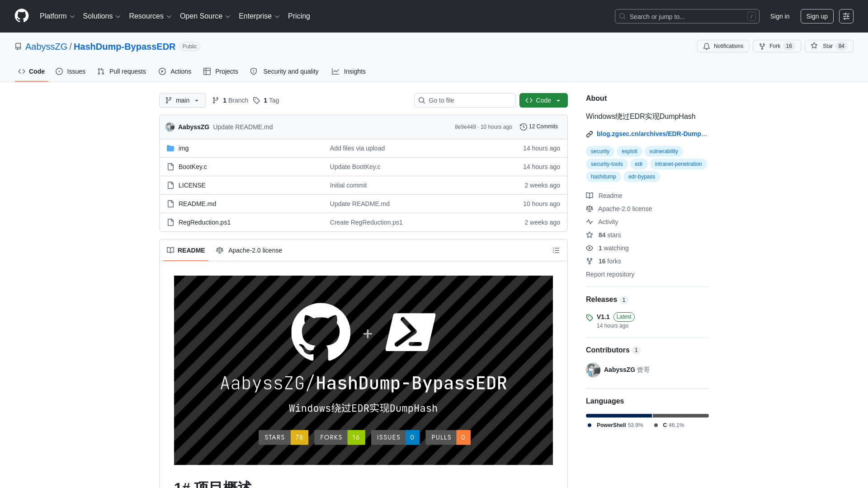
Task: Click the Sign in link
Action: (x=780, y=16)
